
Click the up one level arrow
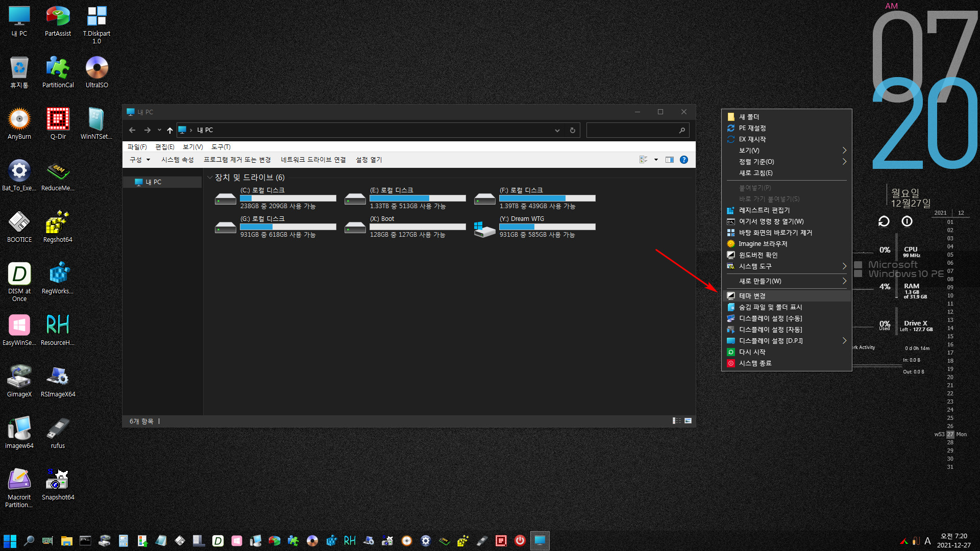click(x=170, y=130)
